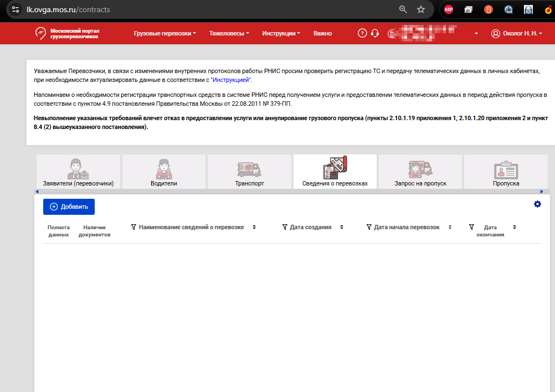Switch to Запрос на пропуск tab
This screenshot has height=392, width=555.
click(x=420, y=172)
